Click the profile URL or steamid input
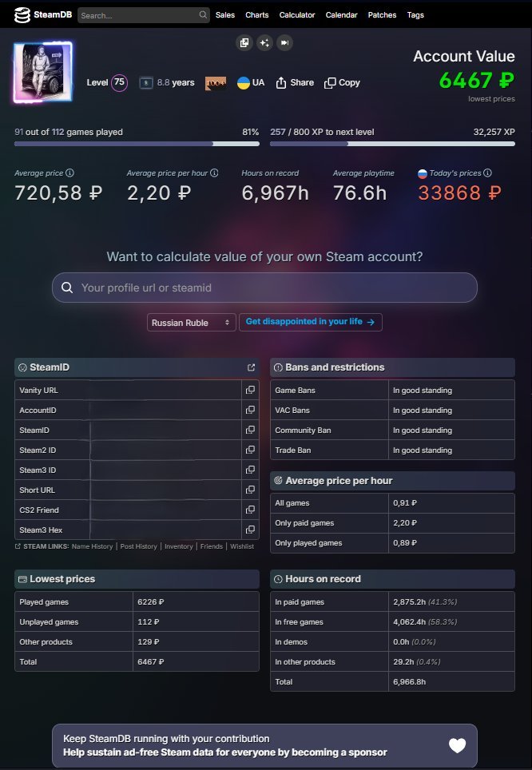 pos(264,288)
